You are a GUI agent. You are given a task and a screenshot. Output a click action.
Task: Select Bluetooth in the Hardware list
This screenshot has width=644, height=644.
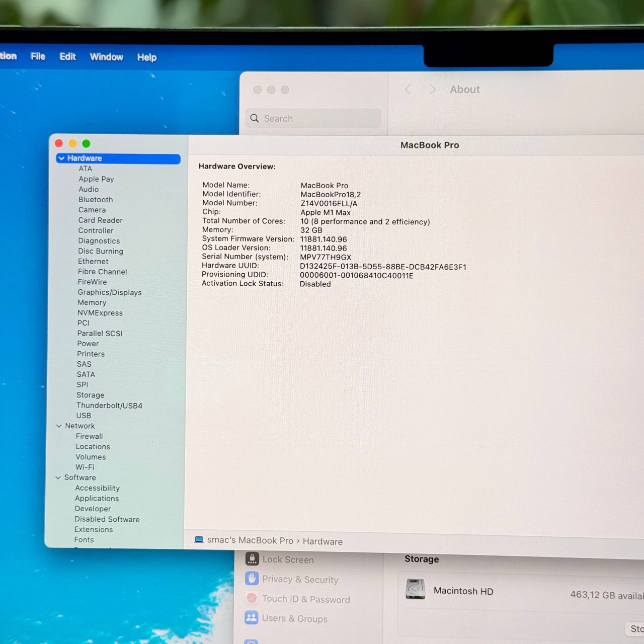click(x=95, y=200)
